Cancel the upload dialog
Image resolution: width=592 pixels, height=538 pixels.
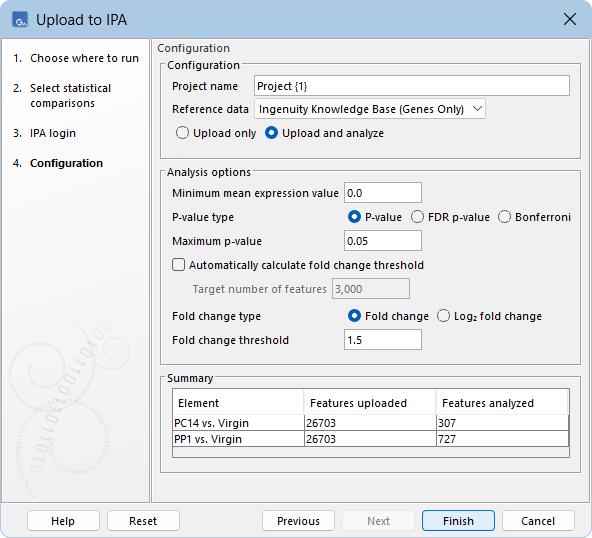pyautogui.click(x=538, y=521)
